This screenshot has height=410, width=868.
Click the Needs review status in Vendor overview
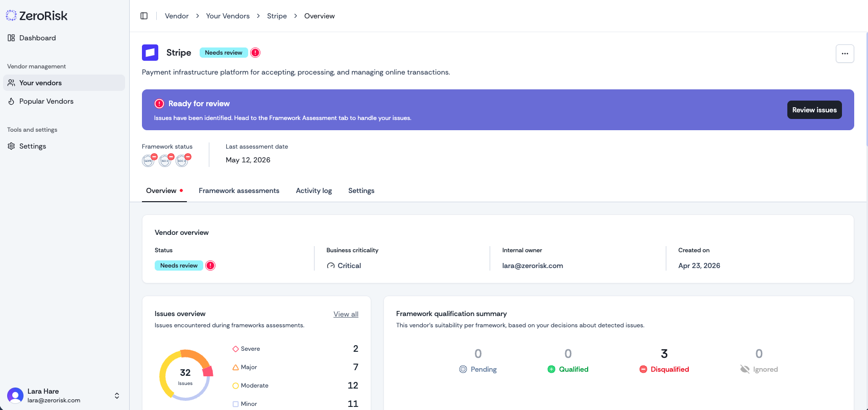pyautogui.click(x=179, y=266)
